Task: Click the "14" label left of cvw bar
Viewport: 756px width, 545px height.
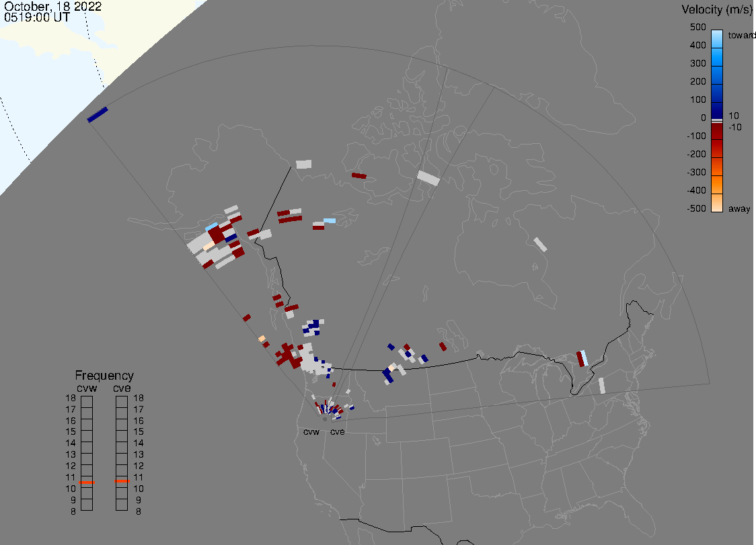Action: (71, 443)
